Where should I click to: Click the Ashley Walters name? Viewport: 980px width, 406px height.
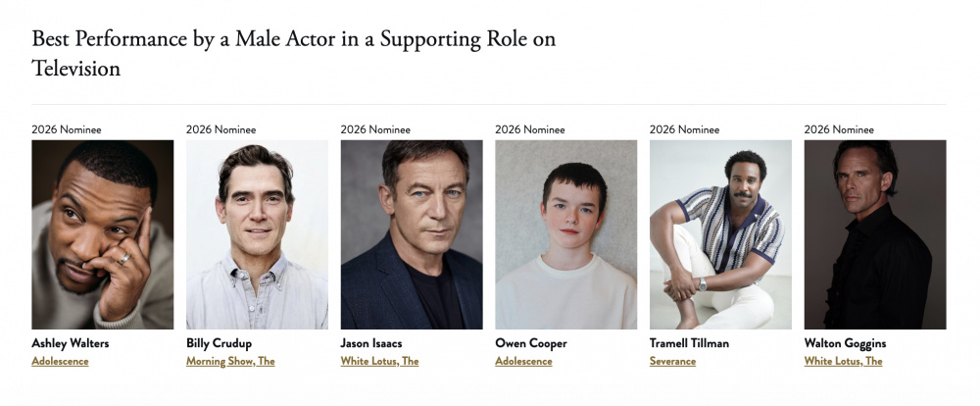pos(72,343)
